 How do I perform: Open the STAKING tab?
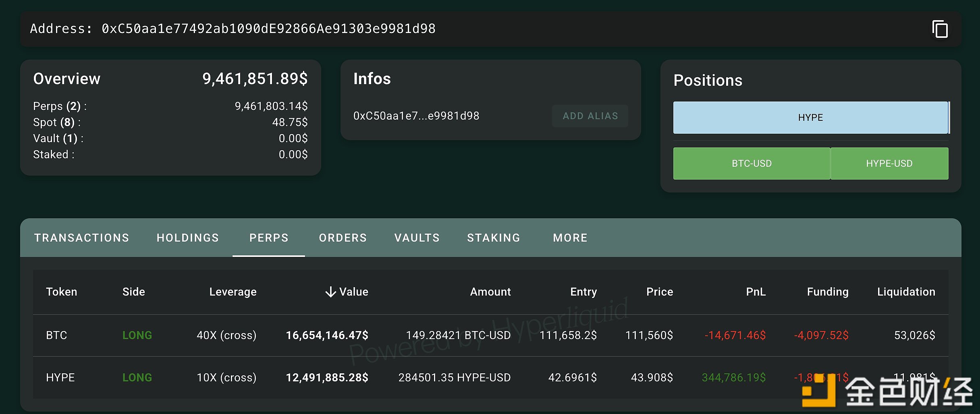point(494,238)
